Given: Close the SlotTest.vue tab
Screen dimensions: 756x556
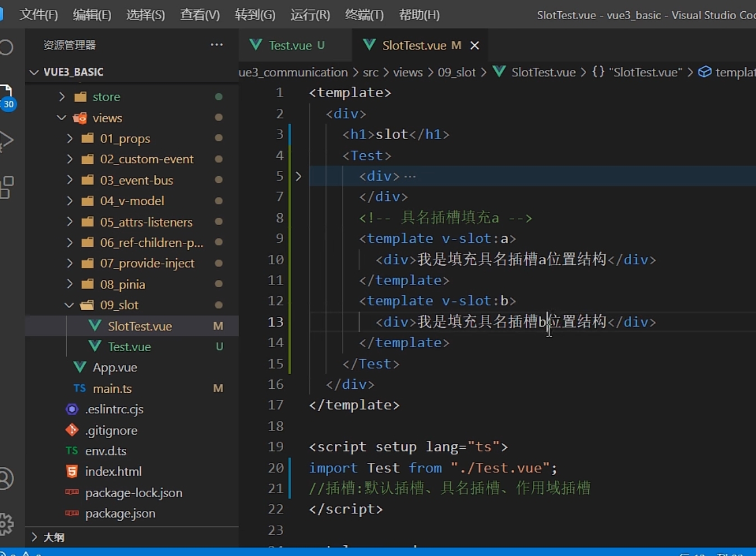Looking at the screenshot, I should click(x=474, y=45).
